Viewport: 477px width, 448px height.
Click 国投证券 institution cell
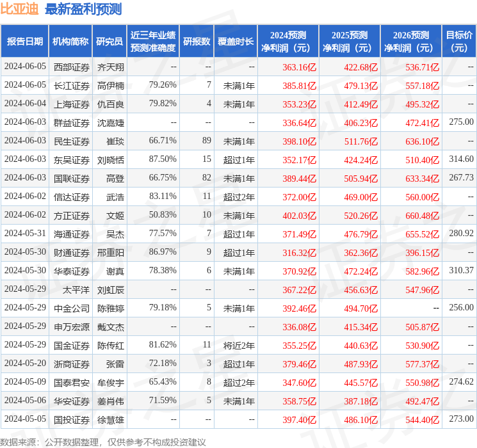[72, 420]
